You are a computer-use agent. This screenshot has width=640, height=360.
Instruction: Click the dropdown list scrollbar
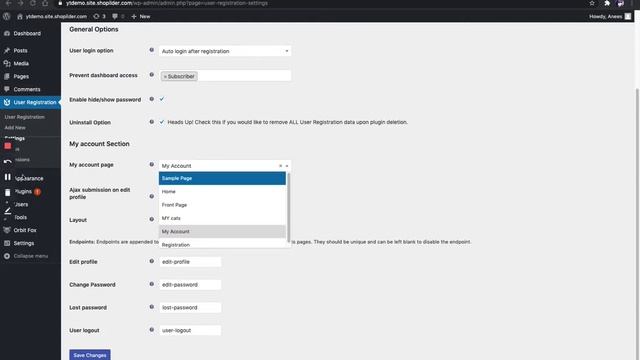[x=289, y=207]
